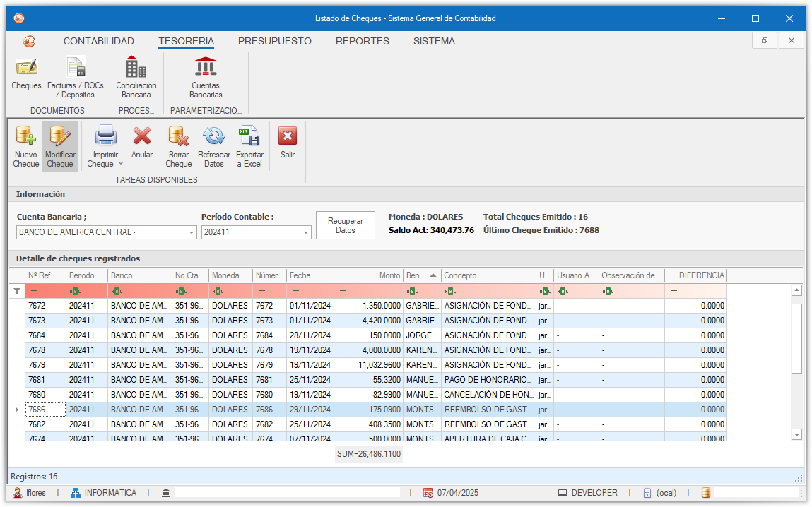
Task: Open Cuentas Bancarias parametrization
Action: (x=206, y=78)
